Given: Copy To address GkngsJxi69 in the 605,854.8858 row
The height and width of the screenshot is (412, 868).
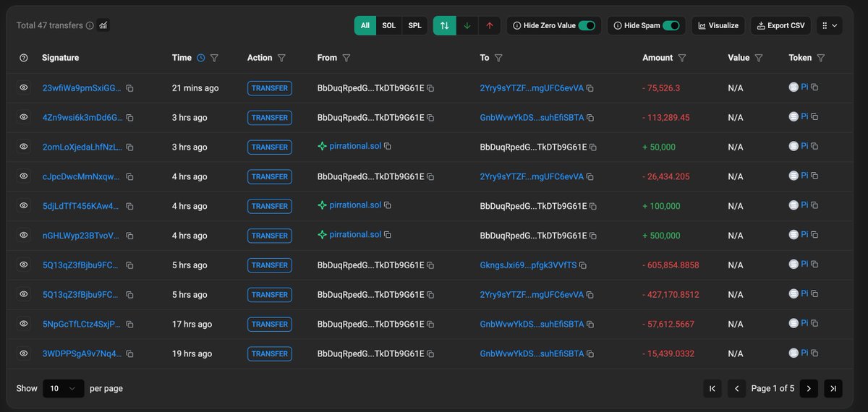Looking at the screenshot, I should (x=584, y=265).
